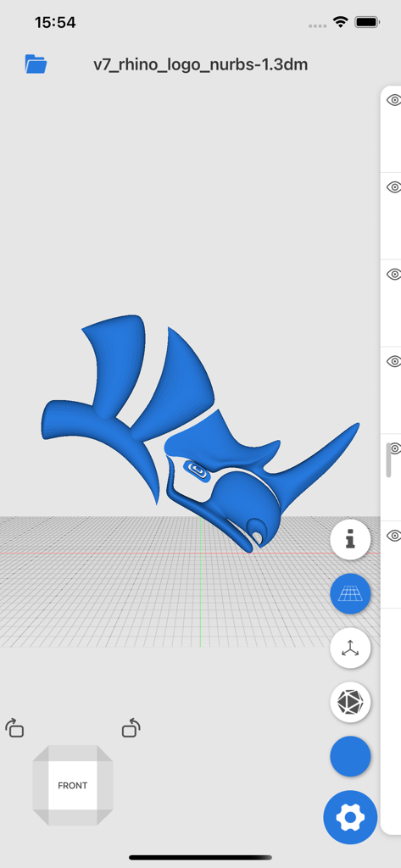The image size is (401, 868).
Task: Open settings with the gear button
Action: [x=350, y=817]
